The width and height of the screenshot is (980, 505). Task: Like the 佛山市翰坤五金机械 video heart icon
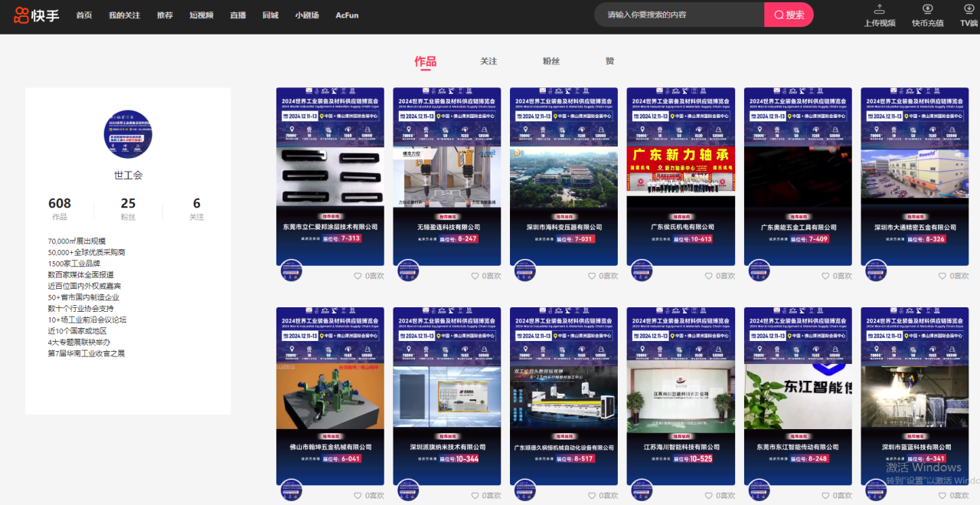358,496
